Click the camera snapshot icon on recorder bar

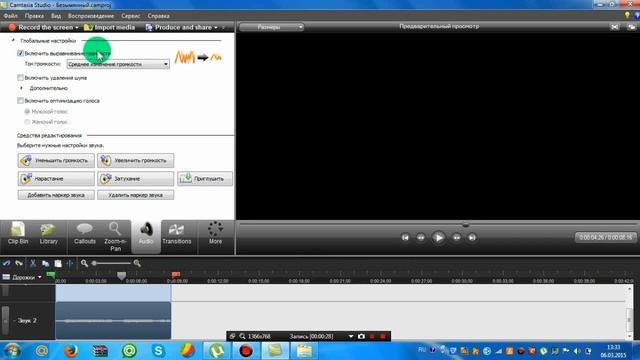click(361, 336)
